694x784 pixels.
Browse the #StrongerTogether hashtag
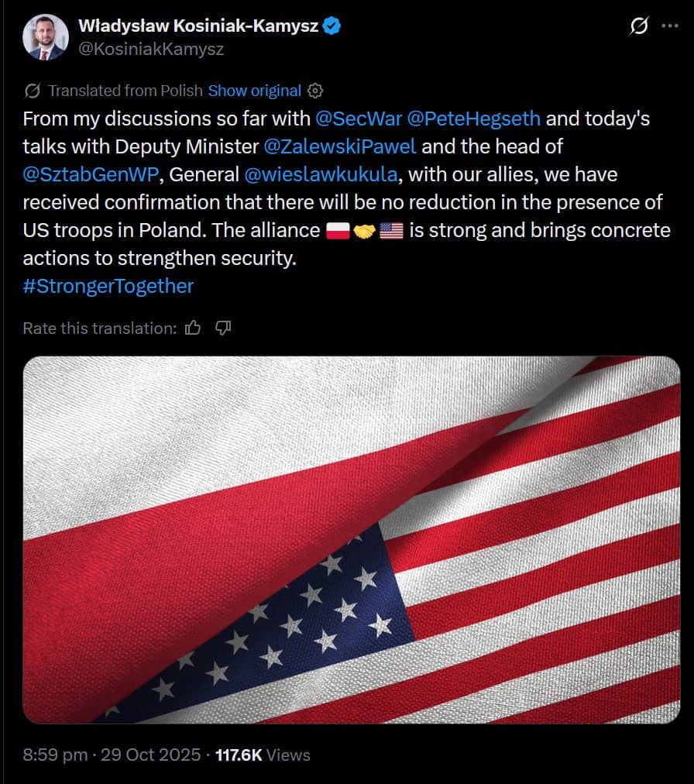click(108, 286)
